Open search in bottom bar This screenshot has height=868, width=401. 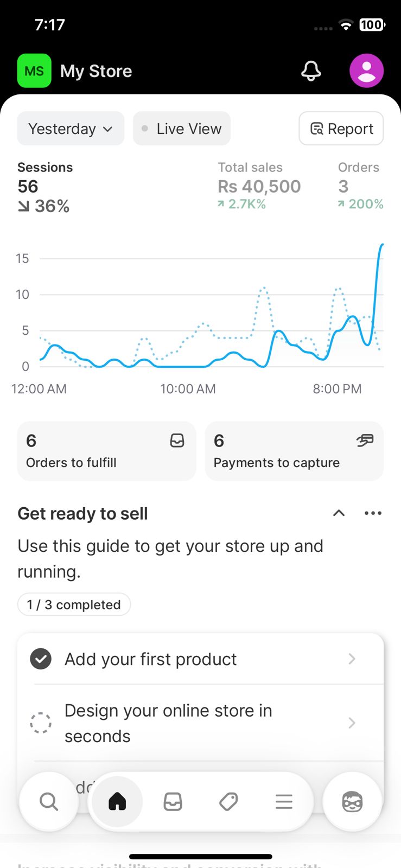(x=48, y=801)
